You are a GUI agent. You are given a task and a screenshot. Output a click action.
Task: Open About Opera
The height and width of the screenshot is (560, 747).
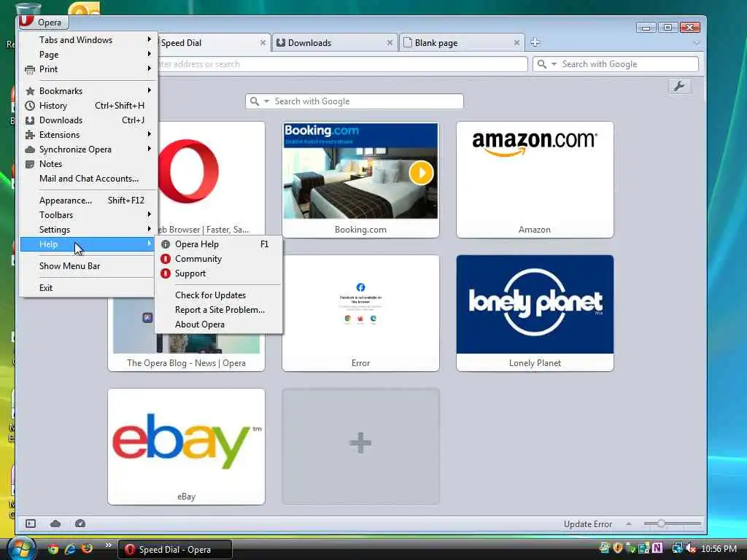(219, 324)
